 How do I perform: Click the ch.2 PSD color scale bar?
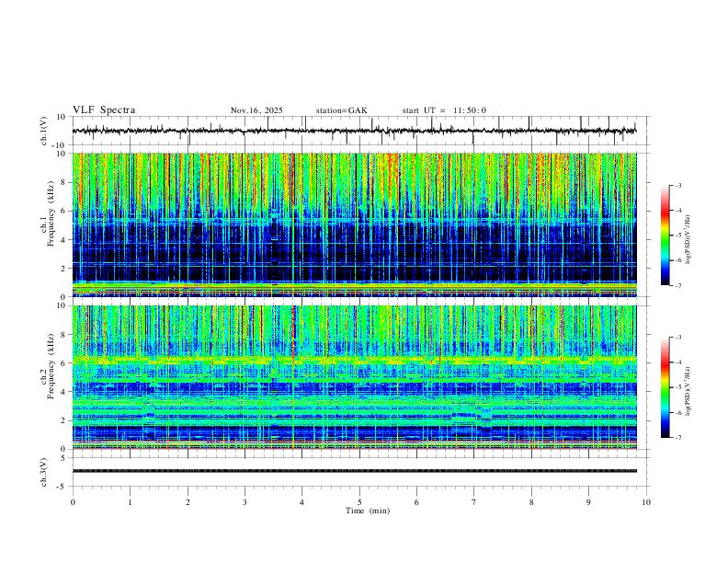pos(665,387)
